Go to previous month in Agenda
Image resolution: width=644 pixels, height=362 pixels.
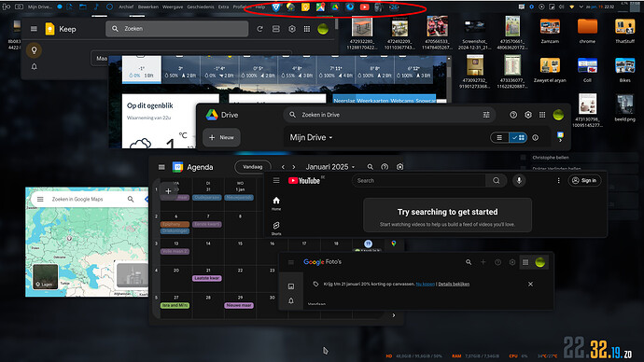click(x=283, y=167)
